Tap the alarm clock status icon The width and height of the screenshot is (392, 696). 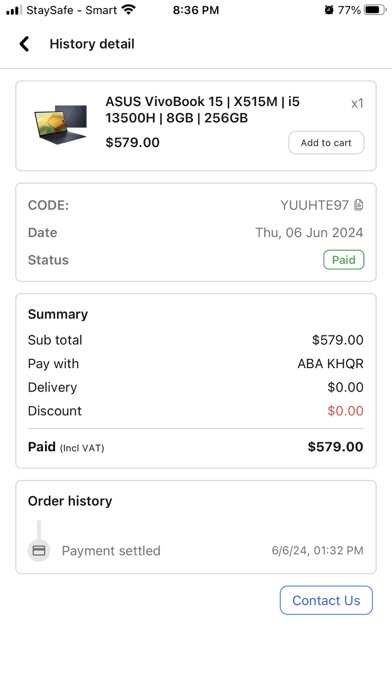click(x=329, y=10)
